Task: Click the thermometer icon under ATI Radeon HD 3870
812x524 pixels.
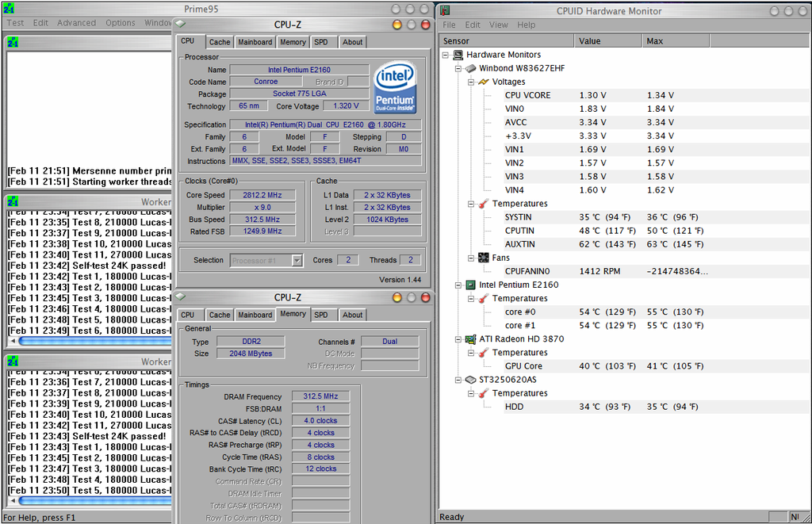Action: (483, 353)
